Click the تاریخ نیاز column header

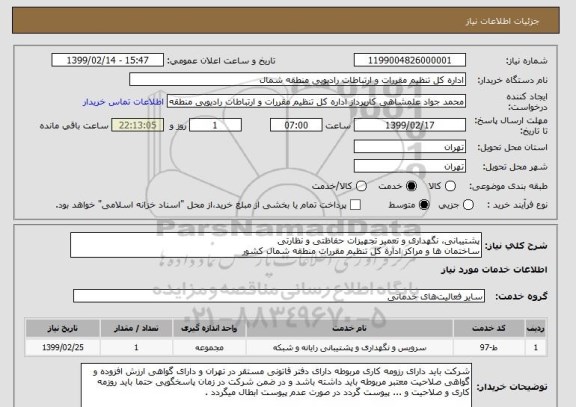62,328
